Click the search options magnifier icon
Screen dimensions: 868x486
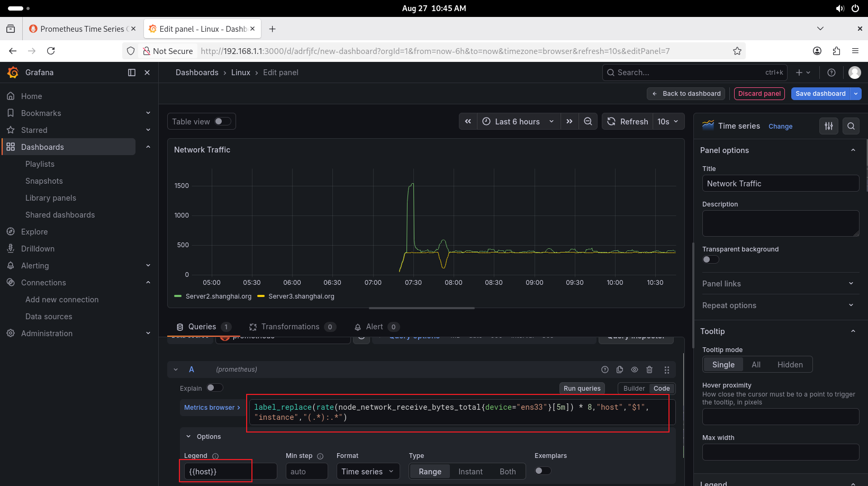[x=851, y=126]
